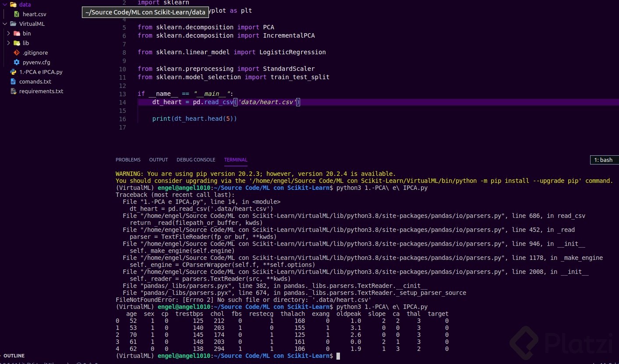Image resolution: width=619 pixels, height=364 pixels.
Task: Switch to the PROBLEMS tab
Action: (128, 160)
